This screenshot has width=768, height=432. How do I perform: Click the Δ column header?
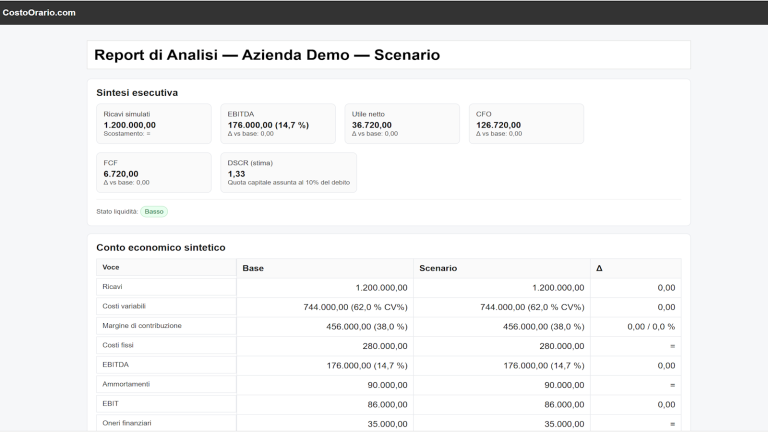click(x=599, y=268)
